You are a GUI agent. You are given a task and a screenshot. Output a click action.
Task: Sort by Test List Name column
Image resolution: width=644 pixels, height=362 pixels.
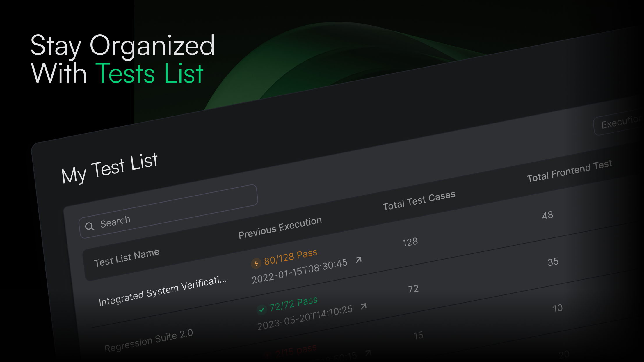pos(127,258)
